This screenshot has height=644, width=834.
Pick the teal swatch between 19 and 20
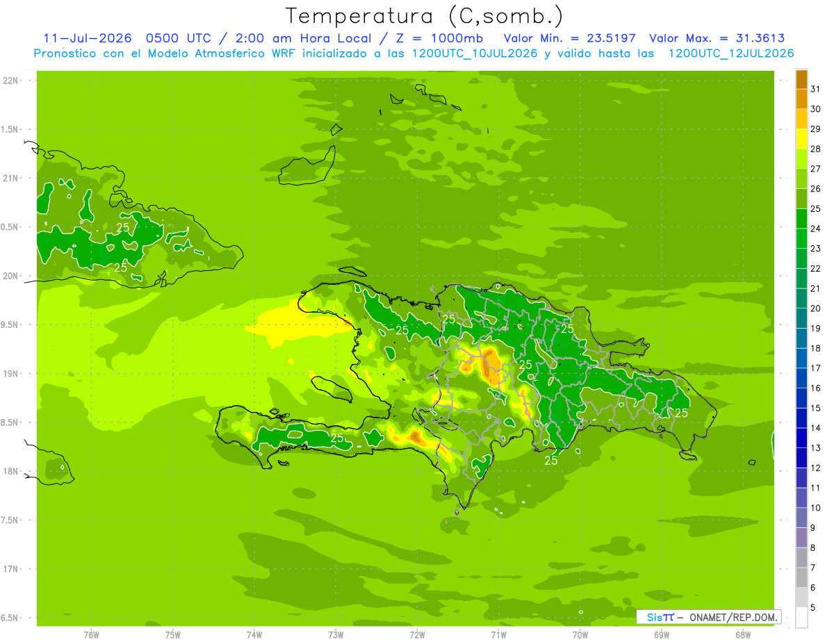click(x=801, y=318)
